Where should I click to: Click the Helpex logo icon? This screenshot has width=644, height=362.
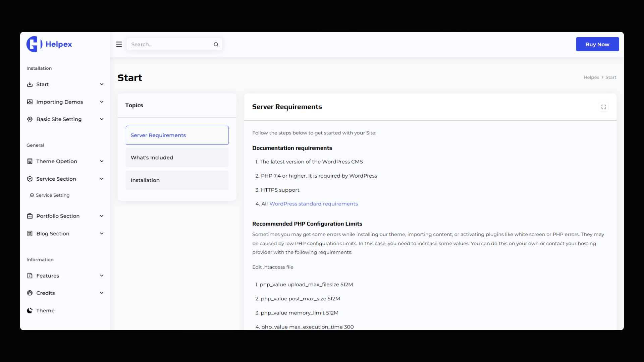pos(34,44)
